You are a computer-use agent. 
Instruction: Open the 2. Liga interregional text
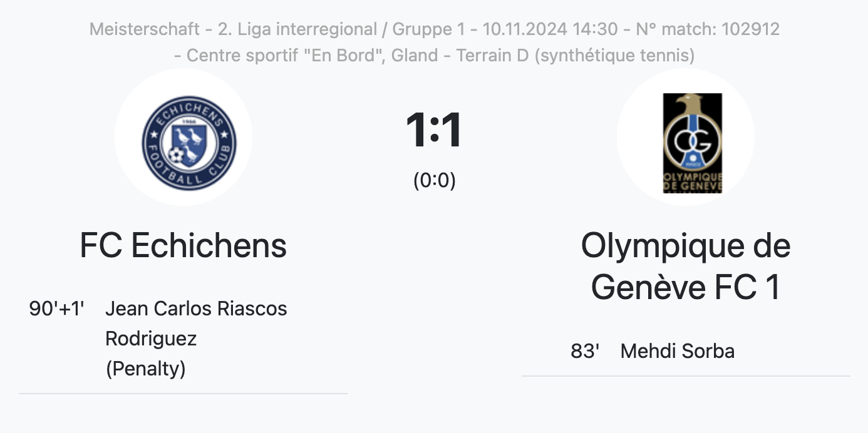(x=297, y=29)
